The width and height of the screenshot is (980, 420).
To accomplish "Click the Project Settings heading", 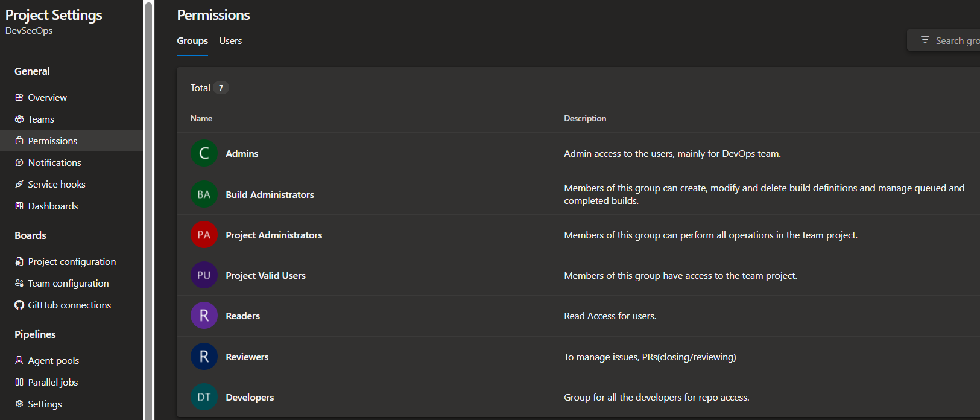I will point(54,15).
